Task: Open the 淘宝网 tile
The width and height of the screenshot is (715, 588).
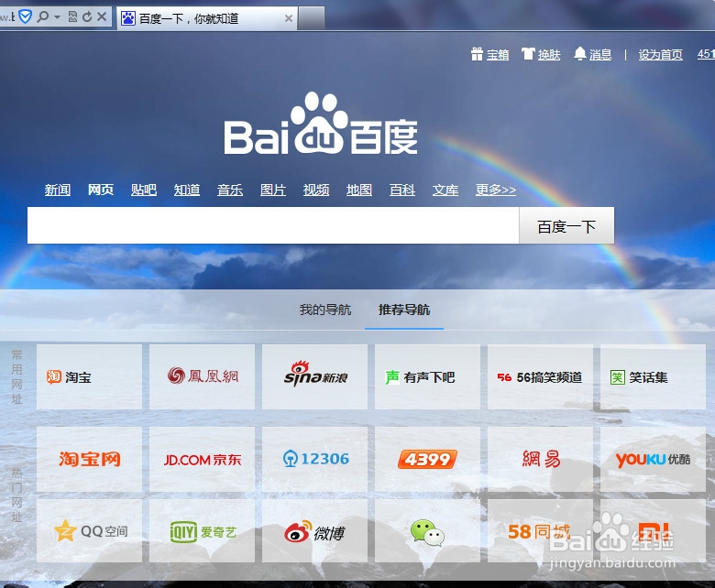Action: click(90, 459)
